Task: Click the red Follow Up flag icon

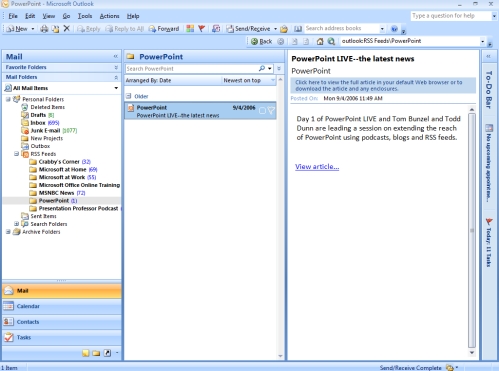Action: tap(201, 29)
